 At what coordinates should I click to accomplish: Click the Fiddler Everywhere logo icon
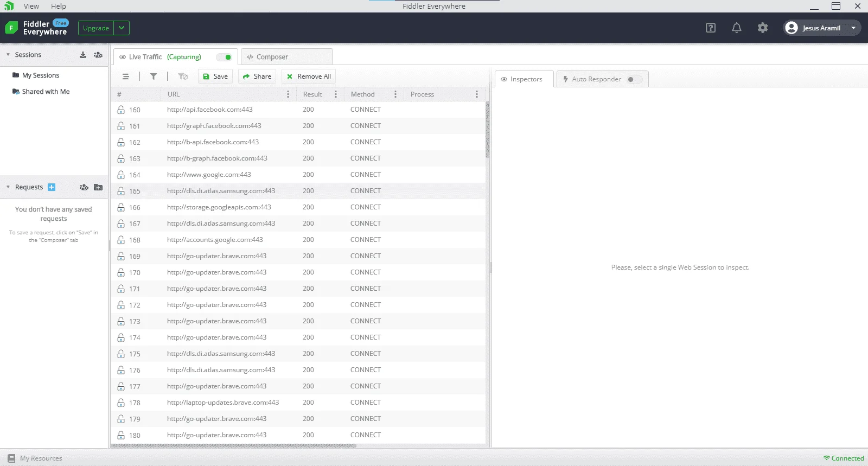click(11, 28)
